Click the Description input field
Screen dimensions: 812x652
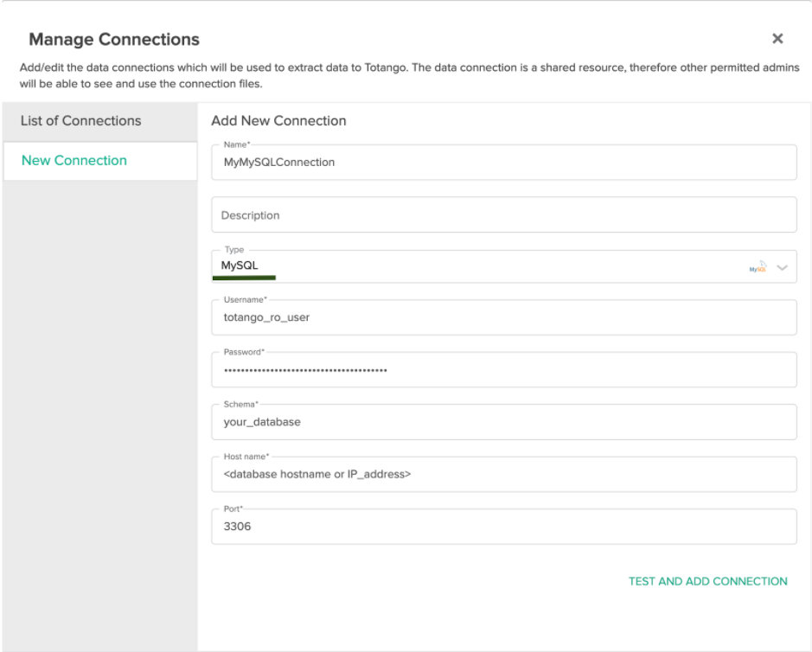(x=504, y=215)
